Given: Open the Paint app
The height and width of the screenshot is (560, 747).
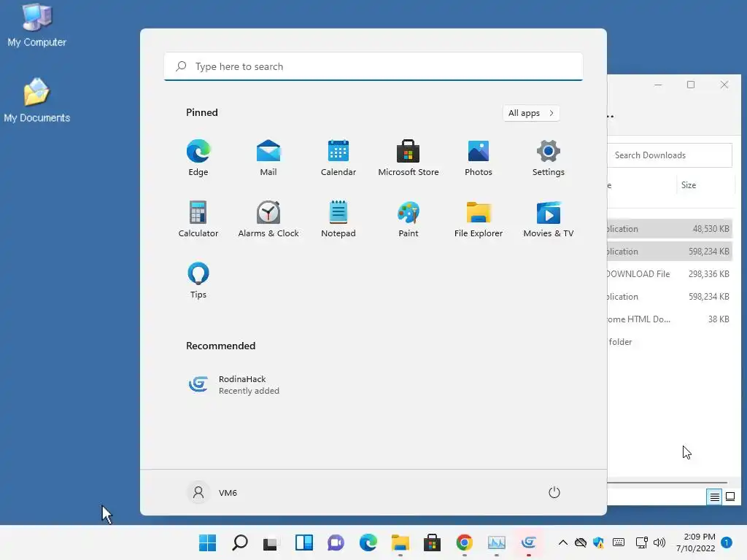Looking at the screenshot, I should click(x=409, y=219).
